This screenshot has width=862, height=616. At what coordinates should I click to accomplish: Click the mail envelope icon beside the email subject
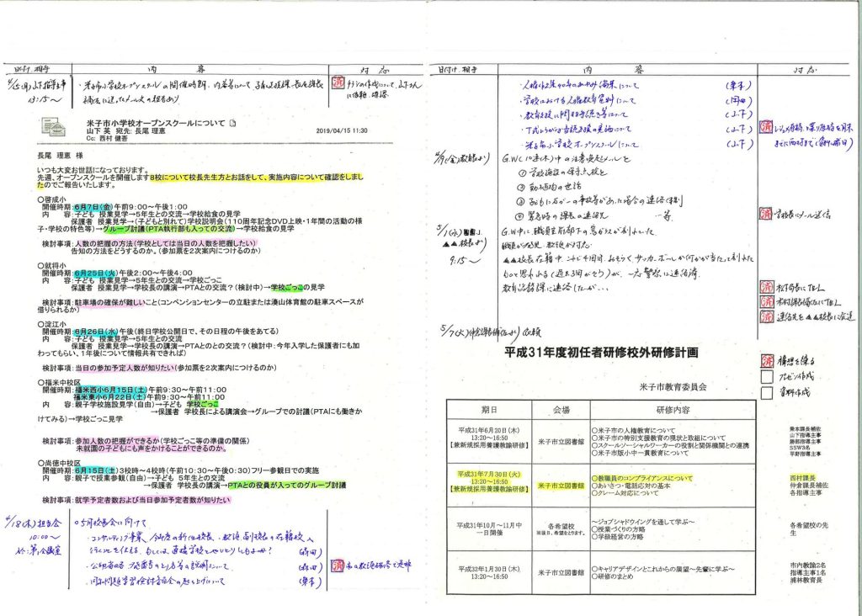pos(55,127)
